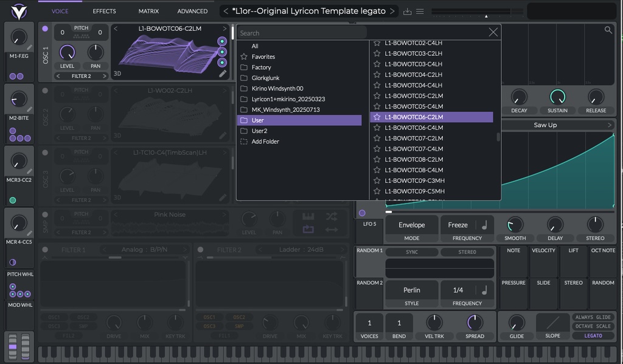This screenshot has height=364, width=623.
Task: Open the Saw Up LFO shape selector
Action: point(557,125)
